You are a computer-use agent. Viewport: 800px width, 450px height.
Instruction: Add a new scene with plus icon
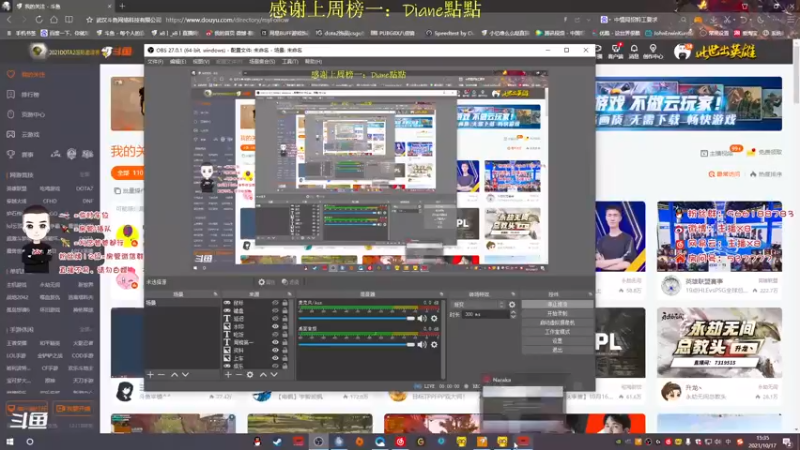(x=150, y=374)
